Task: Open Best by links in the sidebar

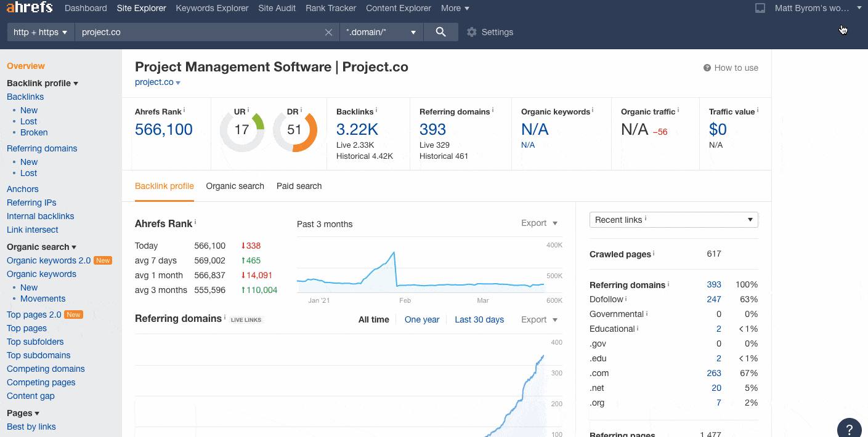Action: tap(31, 427)
